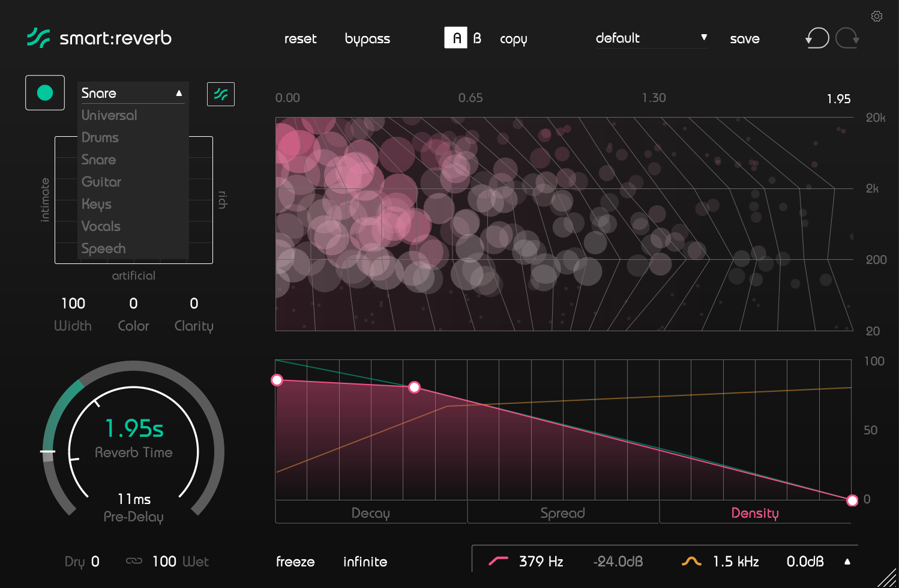Click the orange bell filter icon
Screen dimensions: 899x588
(691, 561)
